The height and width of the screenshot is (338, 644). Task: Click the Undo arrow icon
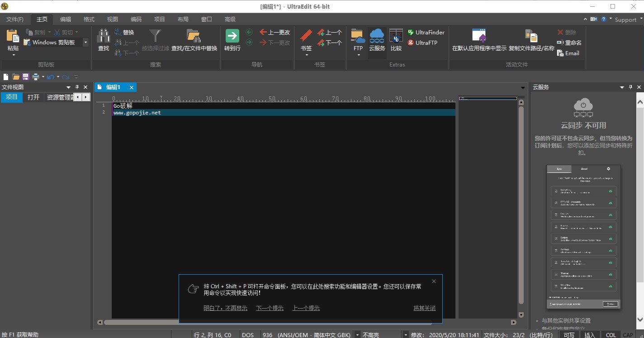(x=51, y=77)
